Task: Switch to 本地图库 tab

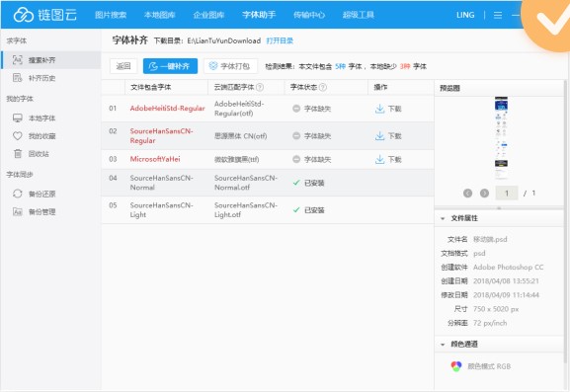Action: click(160, 15)
